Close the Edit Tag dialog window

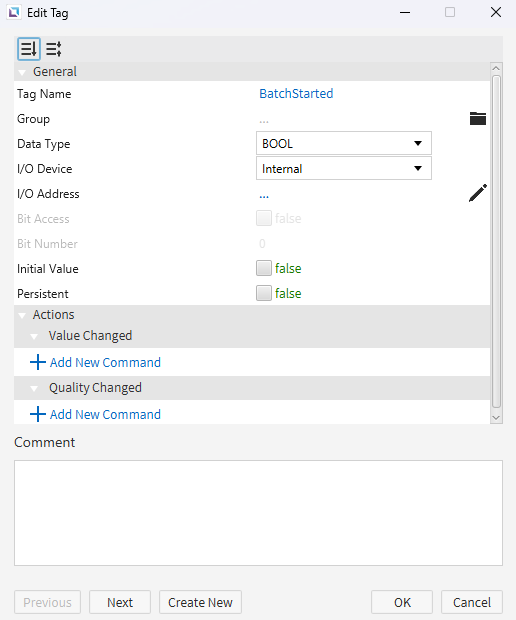[495, 12]
